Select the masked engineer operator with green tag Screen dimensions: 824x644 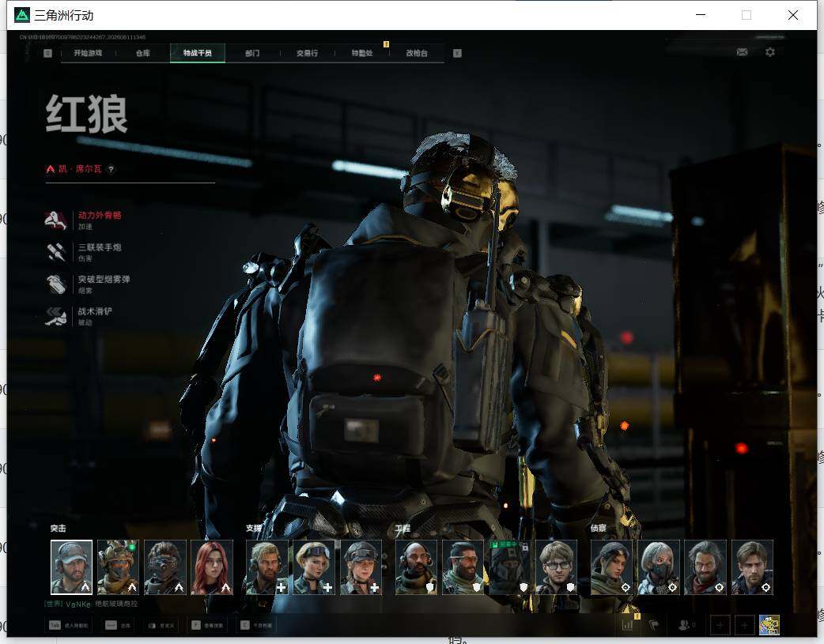coord(509,567)
